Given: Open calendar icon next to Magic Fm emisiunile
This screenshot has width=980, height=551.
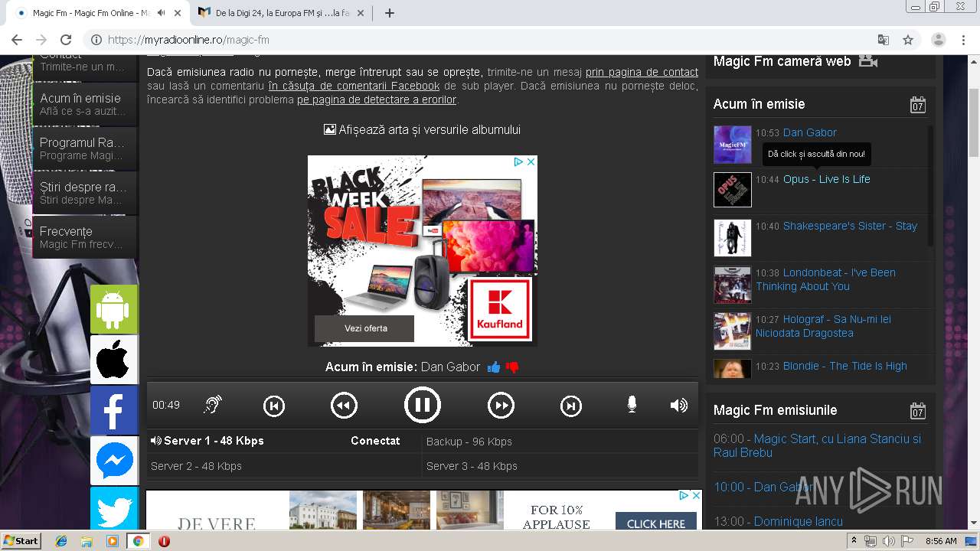Looking at the screenshot, I should 918,411.
